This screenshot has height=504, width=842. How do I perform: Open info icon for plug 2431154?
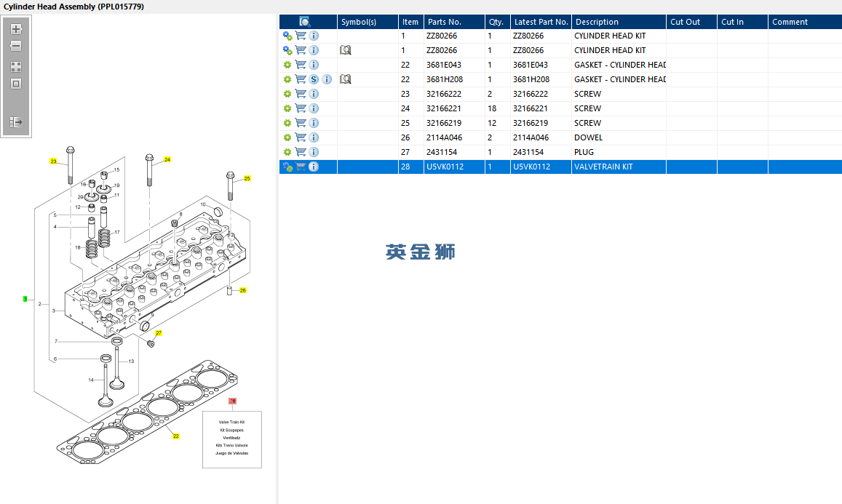coord(314,152)
